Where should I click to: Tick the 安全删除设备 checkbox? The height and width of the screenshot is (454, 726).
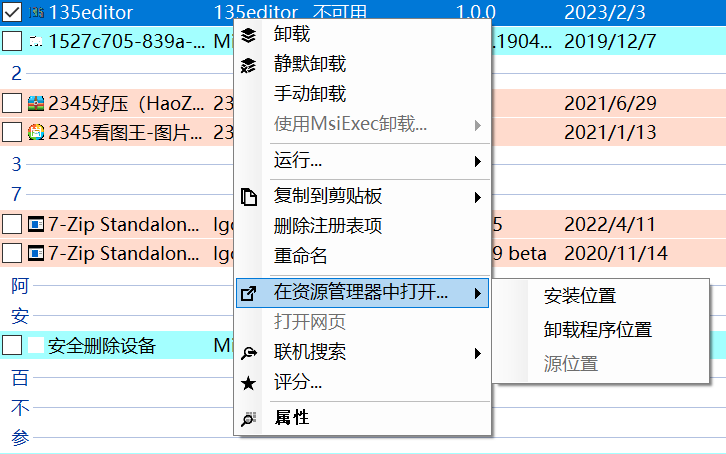12,345
